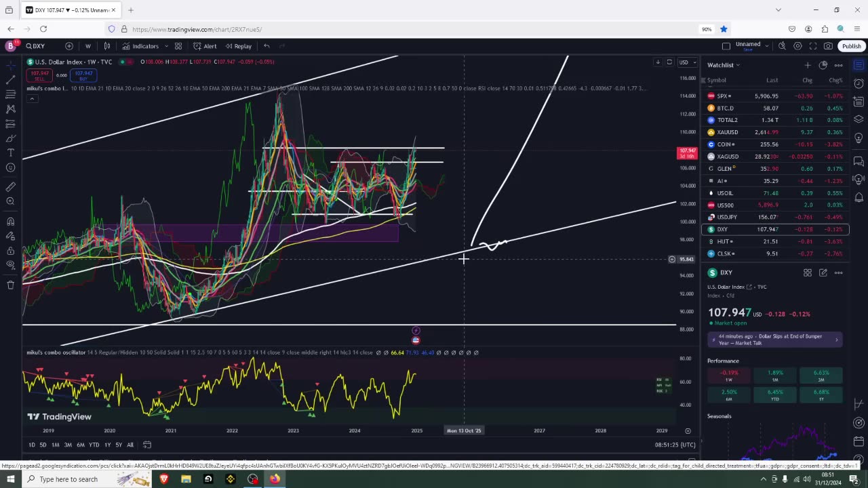Select the text annotation tool
Viewport: 868px width, 488px height.
point(10,152)
